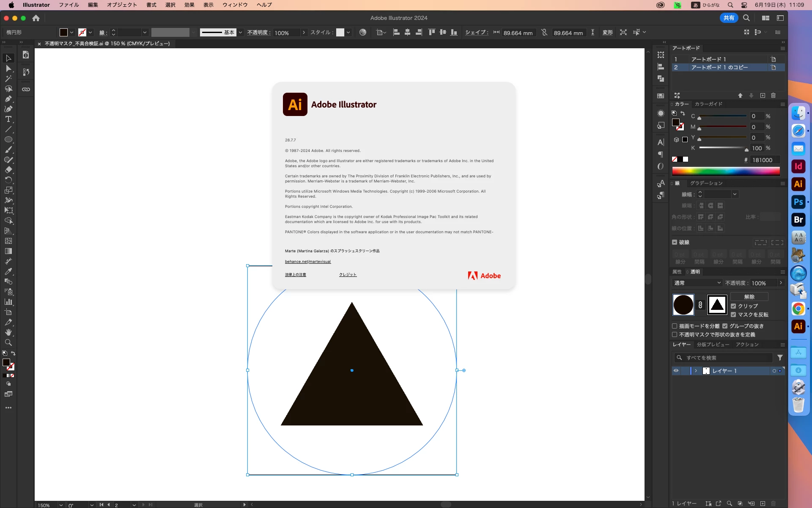Click the color spectrum bar in the カラー panel
This screenshot has width=812, height=508.
click(726, 171)
